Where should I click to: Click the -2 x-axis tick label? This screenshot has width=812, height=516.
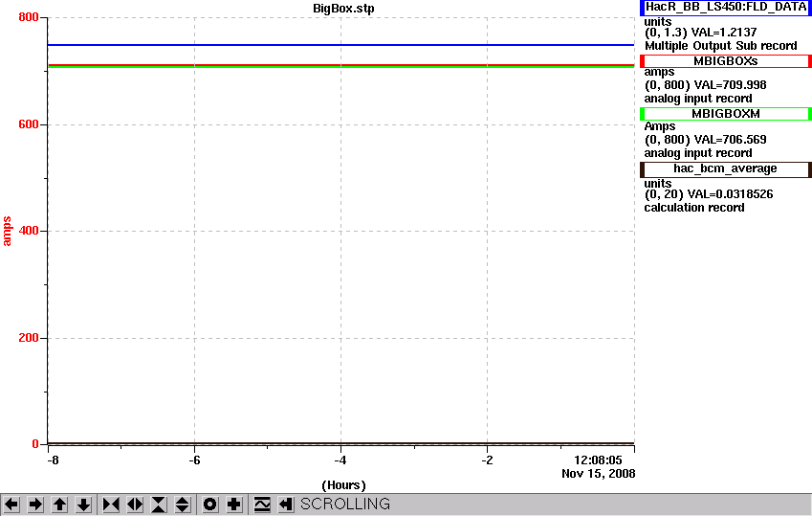487,460
